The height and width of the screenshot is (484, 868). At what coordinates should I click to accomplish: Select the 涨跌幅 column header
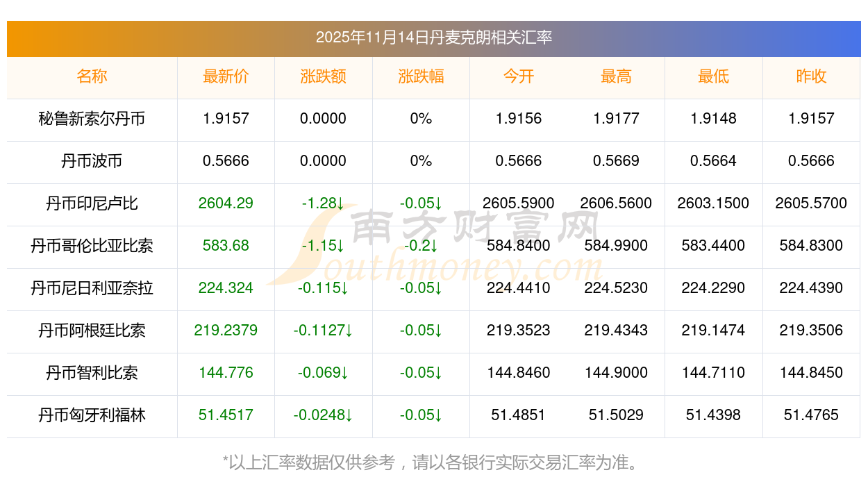(x=421, y=76)
